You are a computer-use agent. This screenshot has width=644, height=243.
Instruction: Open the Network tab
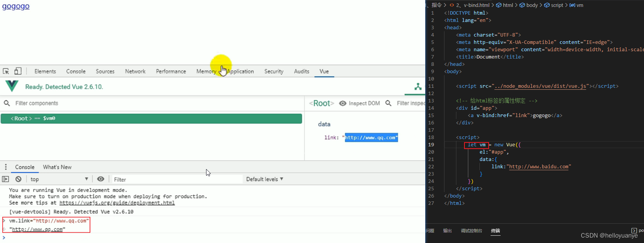(x=135, y=71)
